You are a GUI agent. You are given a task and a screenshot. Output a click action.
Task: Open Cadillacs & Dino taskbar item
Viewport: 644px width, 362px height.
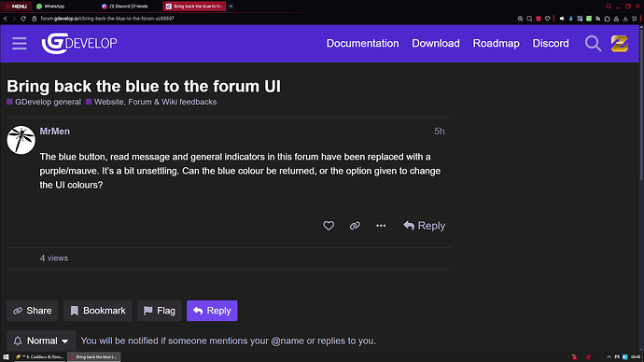click(39, 357)
